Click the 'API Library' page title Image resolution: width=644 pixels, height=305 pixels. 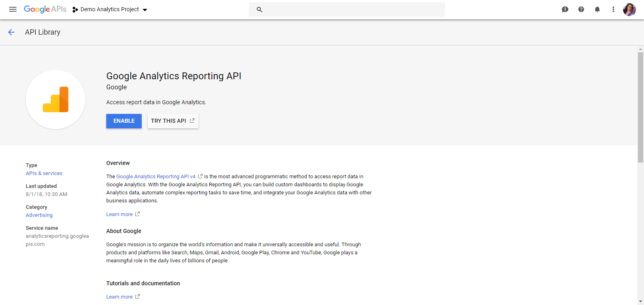(43, 32)
